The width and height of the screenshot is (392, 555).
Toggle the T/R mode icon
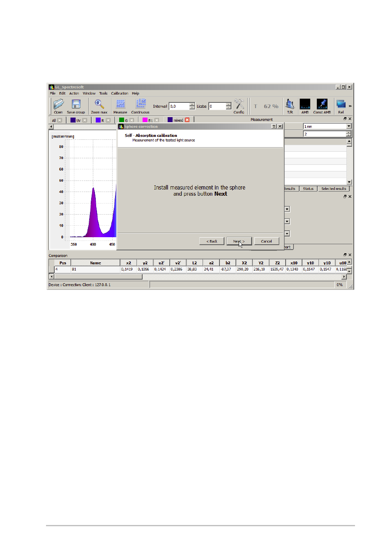tap(290, 106)
